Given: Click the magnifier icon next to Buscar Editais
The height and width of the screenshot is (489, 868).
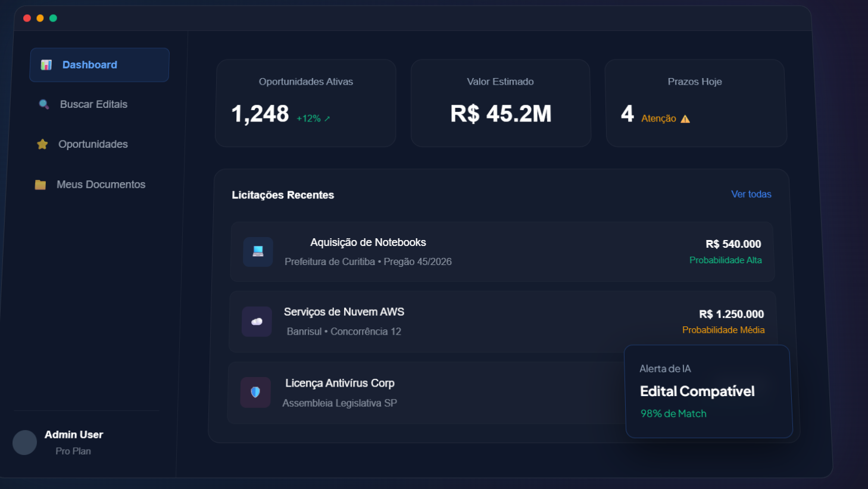Looking at the screenshot, I should point(43,104).
